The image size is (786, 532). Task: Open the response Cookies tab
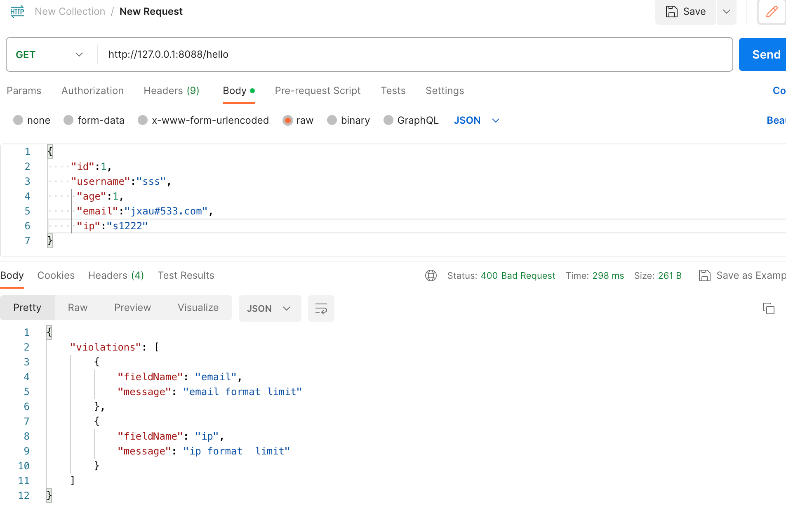(56, 275)
